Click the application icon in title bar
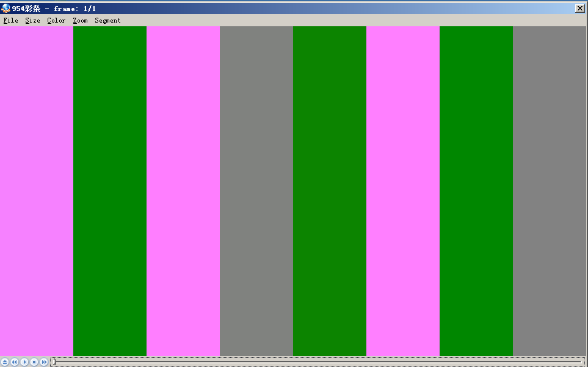This screenshot has width=588, height=367. (5, 8)
